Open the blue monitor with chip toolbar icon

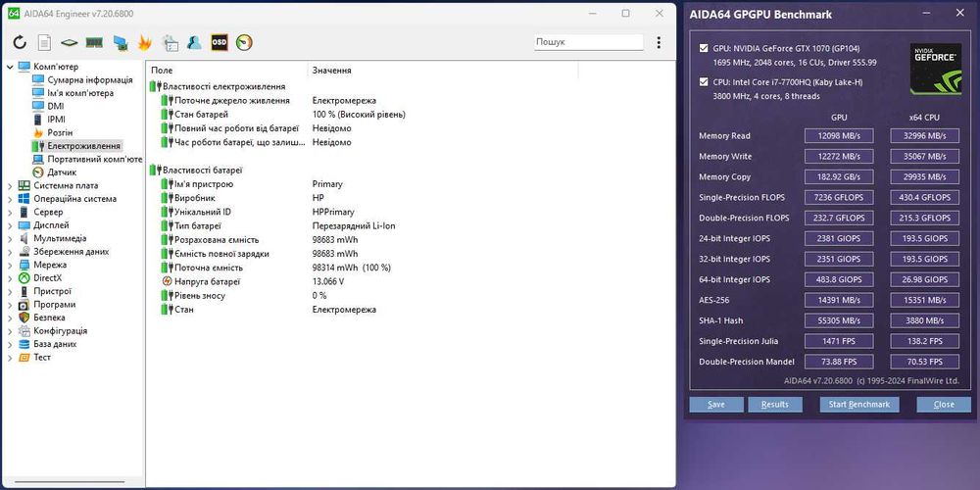point(120,42)
